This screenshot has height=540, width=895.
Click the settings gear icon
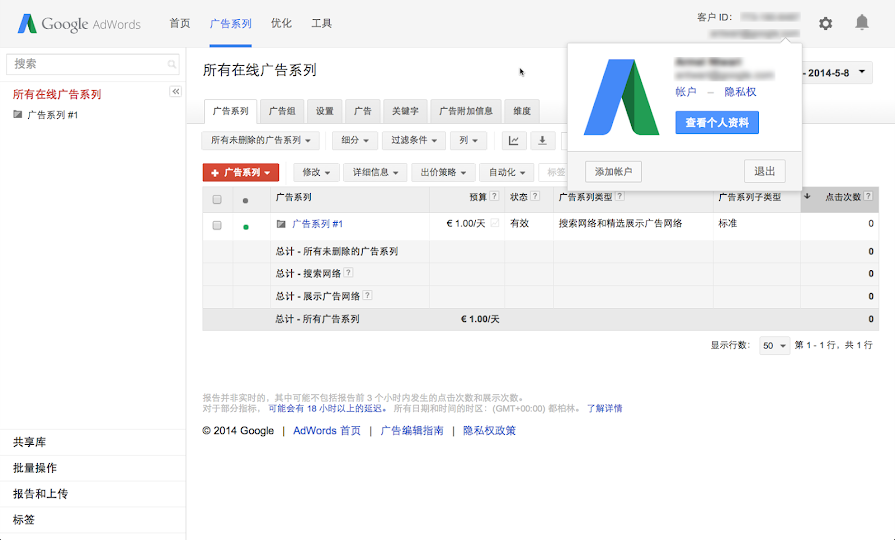[x=825, y=23]
